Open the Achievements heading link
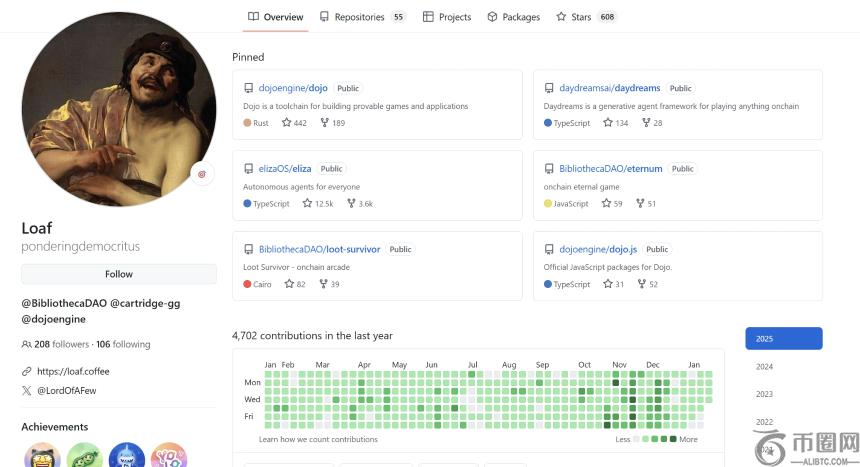Image resolution: width=860 pixels, height=467 pixels. pos(55,427)
